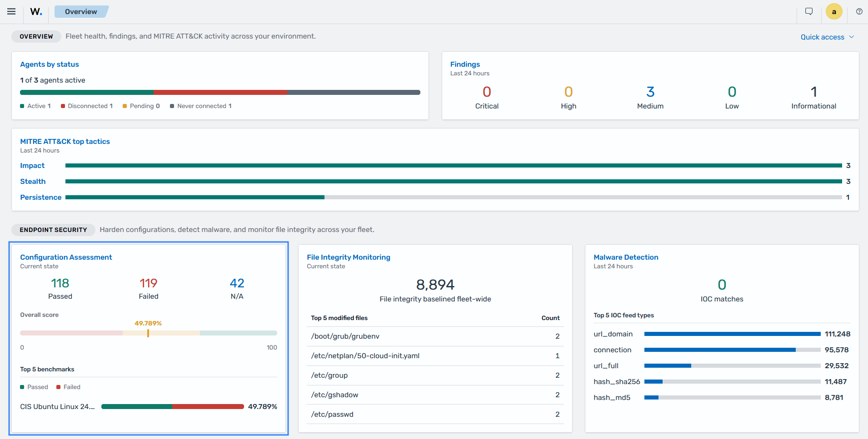The height and width of the screenshot is (439, 868).
Task: Click the High findings count
Action: 569,92
